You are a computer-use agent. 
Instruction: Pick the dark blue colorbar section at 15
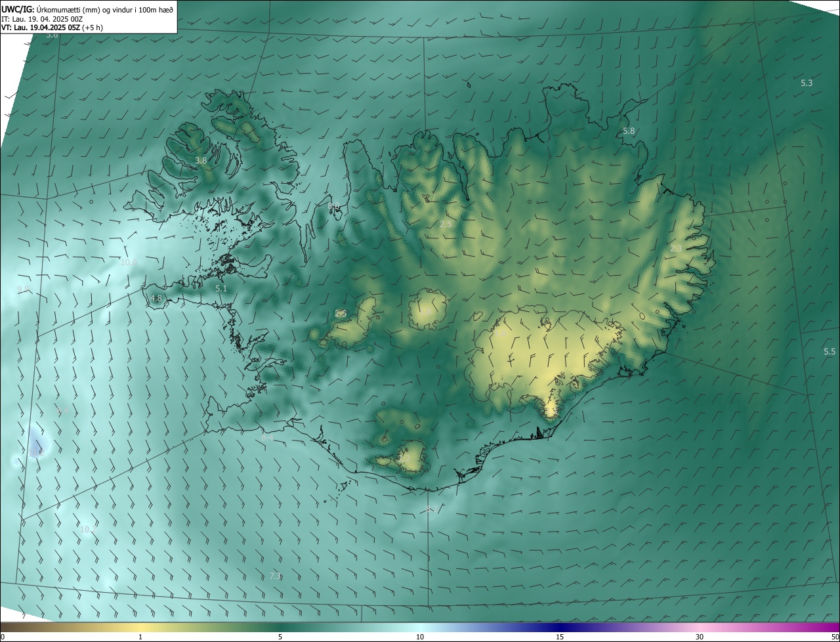(560, 628)
